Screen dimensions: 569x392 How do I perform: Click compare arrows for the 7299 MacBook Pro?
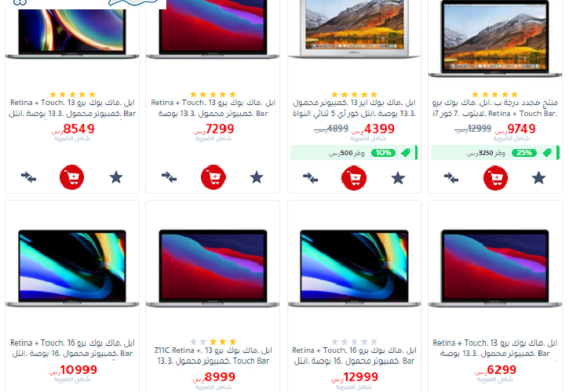point(169,177)
